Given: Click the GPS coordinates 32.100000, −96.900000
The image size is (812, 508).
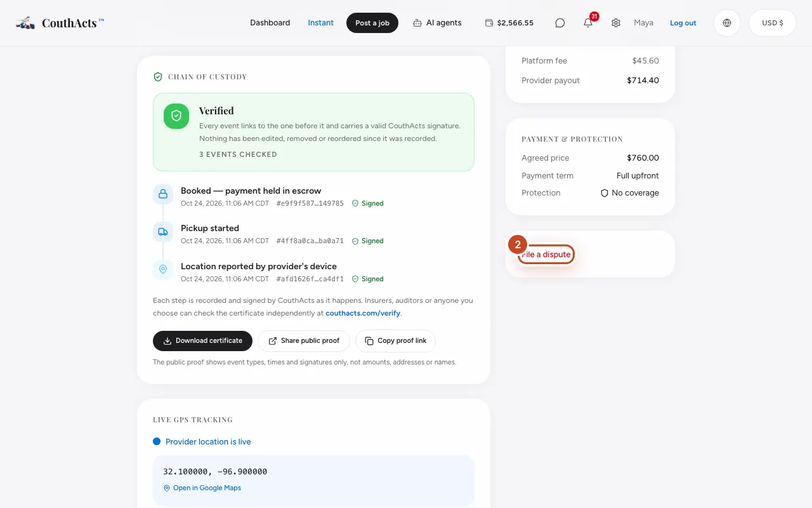Looking at the screenshot, I should 215,472.
